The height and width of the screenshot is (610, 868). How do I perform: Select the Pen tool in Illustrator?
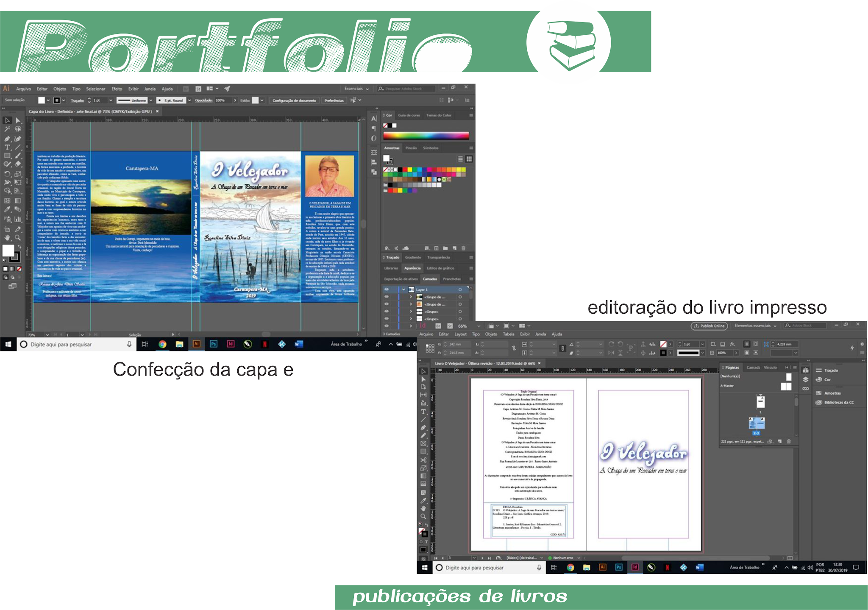(7, 139)
